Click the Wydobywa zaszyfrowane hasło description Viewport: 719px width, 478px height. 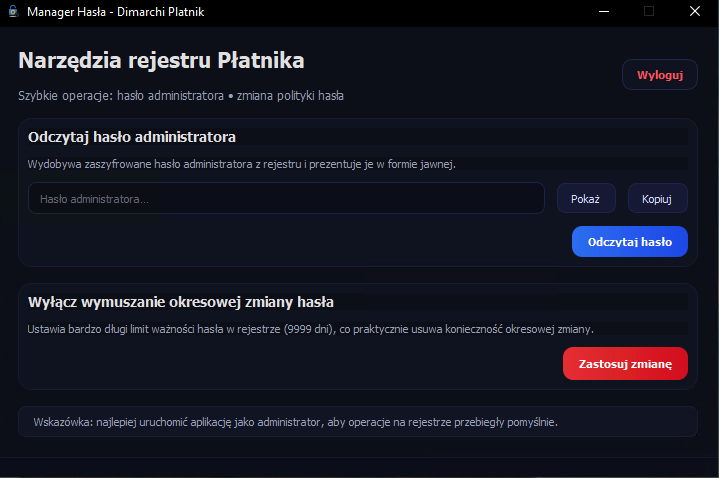pyautogui.click(x=241, y=164)
